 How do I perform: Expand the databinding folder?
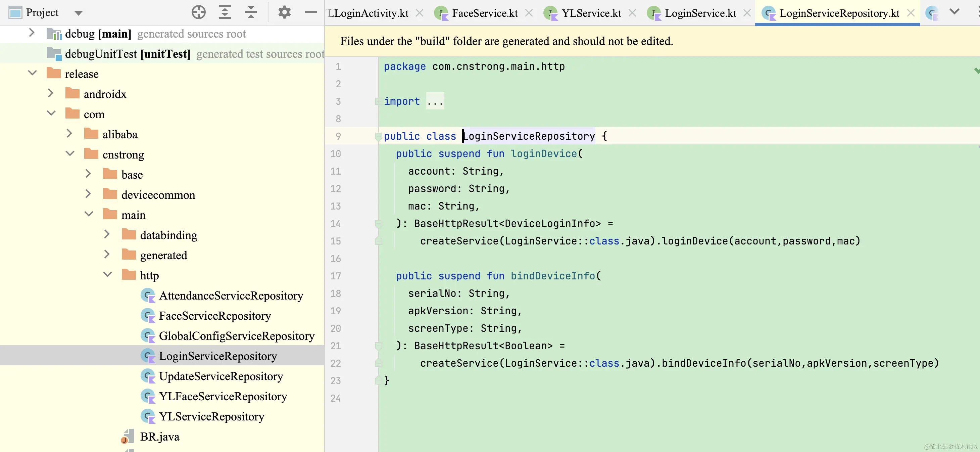107,235
